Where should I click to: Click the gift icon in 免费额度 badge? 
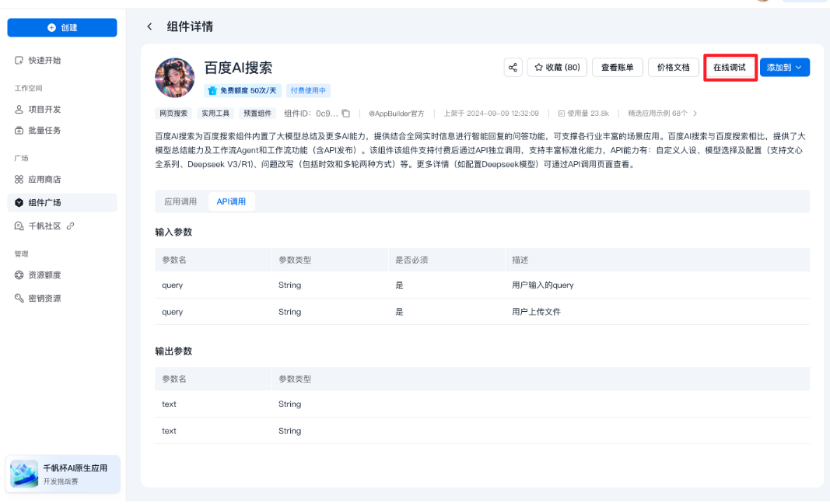[x=213, y=90]
